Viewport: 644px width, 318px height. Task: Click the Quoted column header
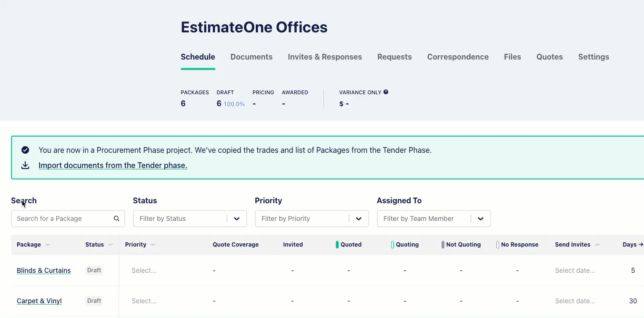coord(349,245)
